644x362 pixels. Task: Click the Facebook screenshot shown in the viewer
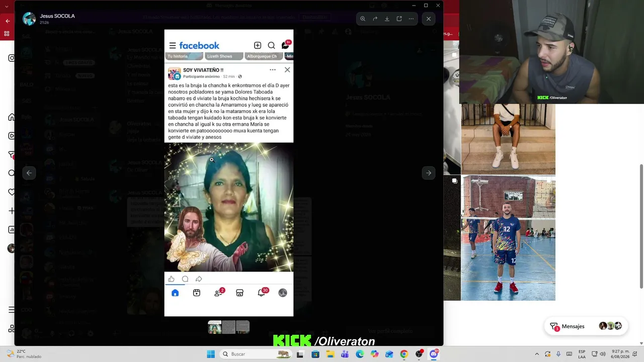coord(229,173)
